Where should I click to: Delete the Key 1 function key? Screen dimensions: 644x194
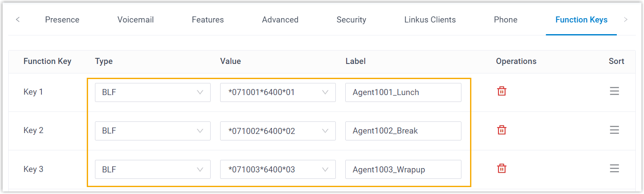click(502, 92)
